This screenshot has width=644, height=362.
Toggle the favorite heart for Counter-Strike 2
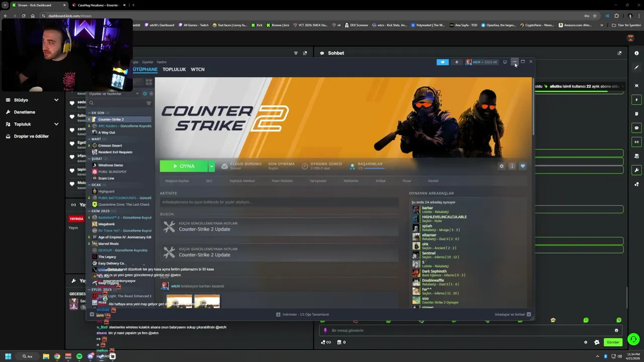(x=523, y=166)
